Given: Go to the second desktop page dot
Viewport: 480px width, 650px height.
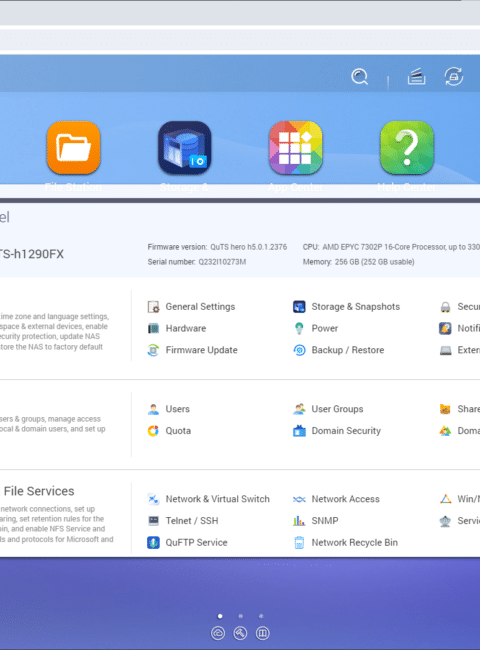Looking at the screenshot, I should pos(240,616).
